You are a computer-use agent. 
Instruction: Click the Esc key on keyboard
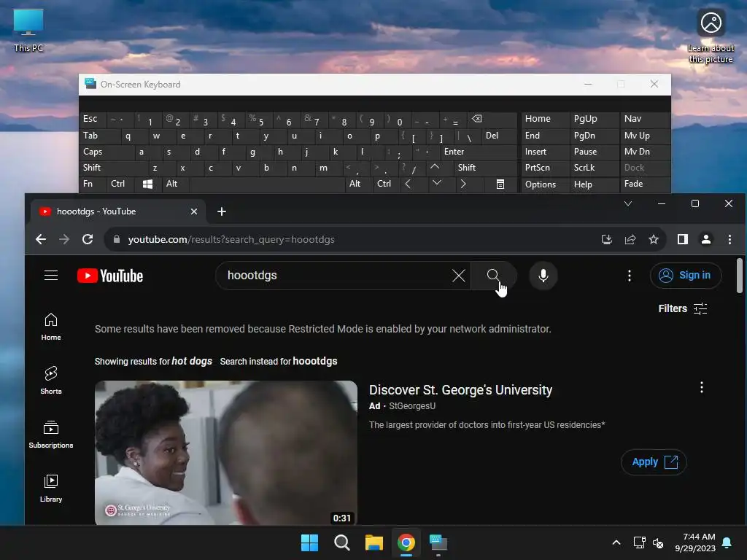pyautogui.click(x=93, y=119)
